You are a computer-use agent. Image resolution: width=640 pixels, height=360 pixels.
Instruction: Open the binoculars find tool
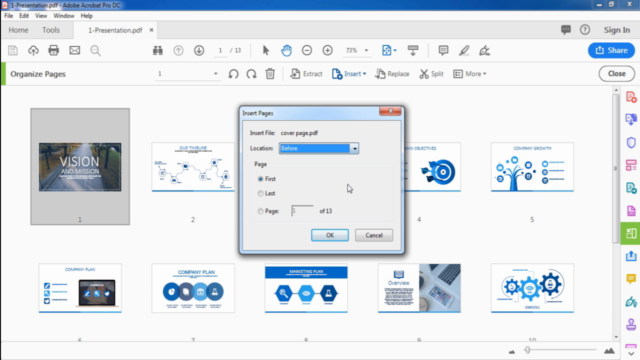point(158,50)
